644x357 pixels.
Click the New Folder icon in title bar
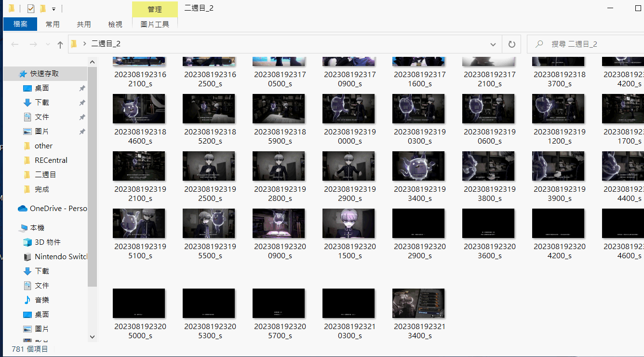43,8
